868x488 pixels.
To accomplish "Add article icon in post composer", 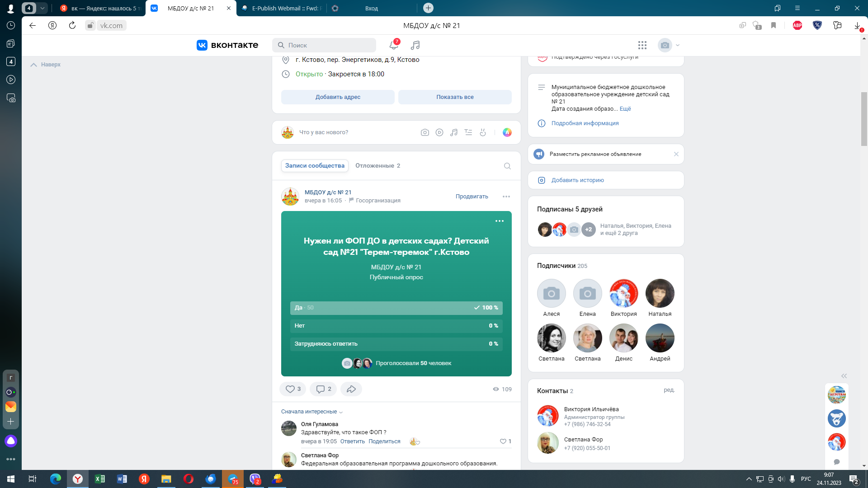I will point(468,132).
